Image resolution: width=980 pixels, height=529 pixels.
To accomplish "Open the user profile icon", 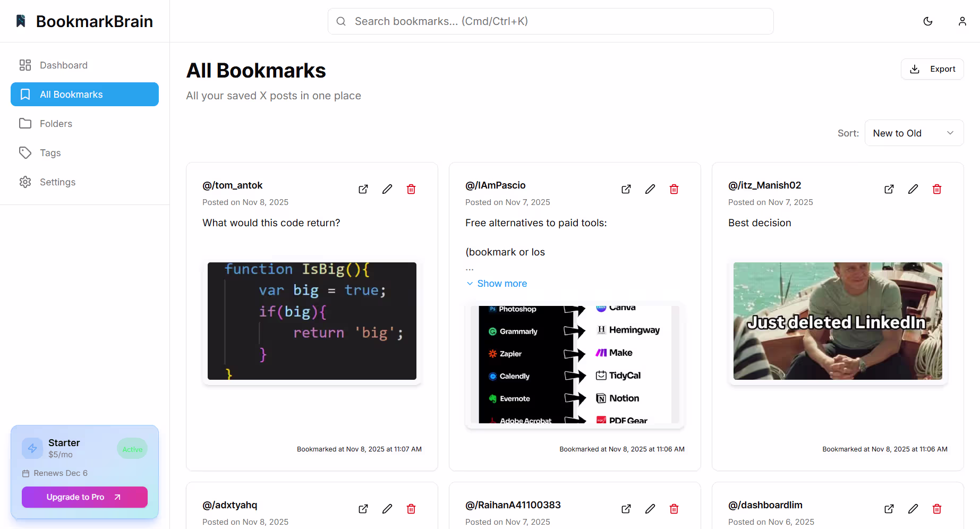I will pos(962,21).
